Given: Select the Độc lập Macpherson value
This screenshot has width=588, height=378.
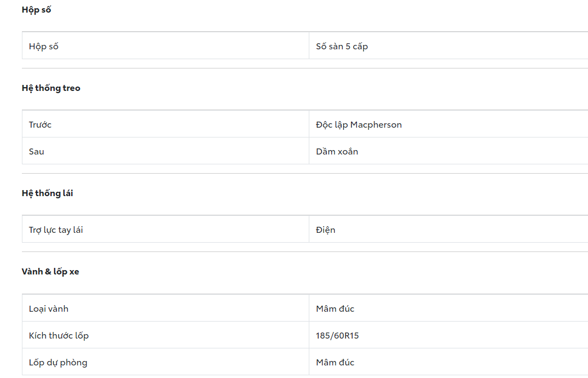Looking at the screenshot, I should pos(359,125).
